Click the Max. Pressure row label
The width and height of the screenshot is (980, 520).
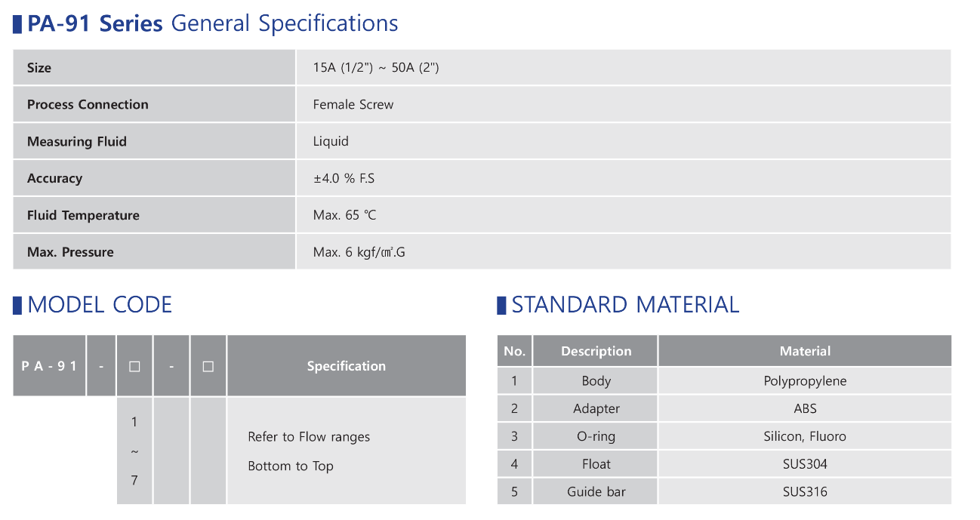[x=154, y=252]
